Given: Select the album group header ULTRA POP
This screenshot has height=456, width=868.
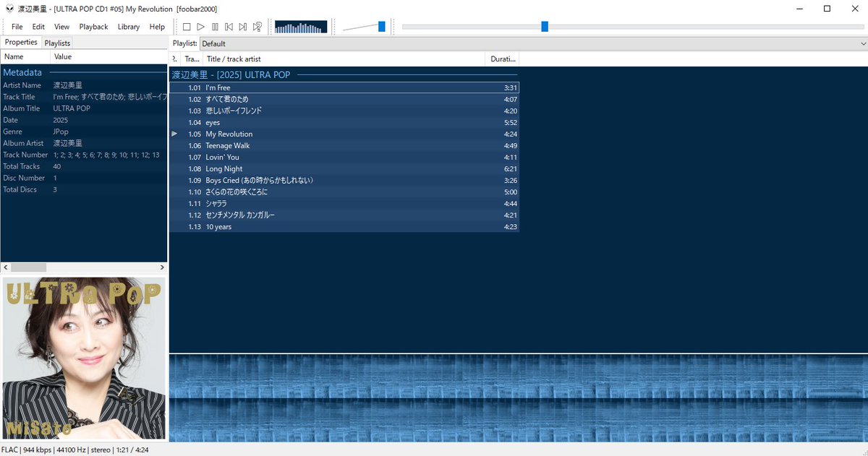Looking at the screenshot, I should [x=344, y=74].
